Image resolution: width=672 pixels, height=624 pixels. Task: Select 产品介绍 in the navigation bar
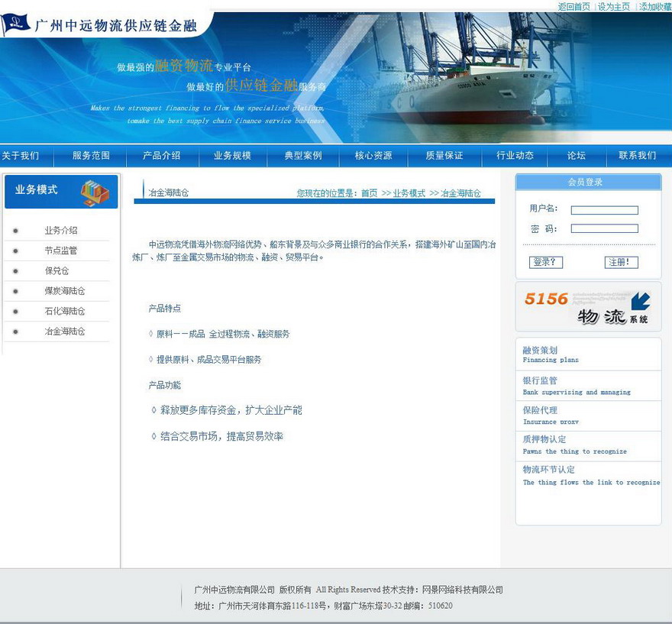(x=162, y=156)
